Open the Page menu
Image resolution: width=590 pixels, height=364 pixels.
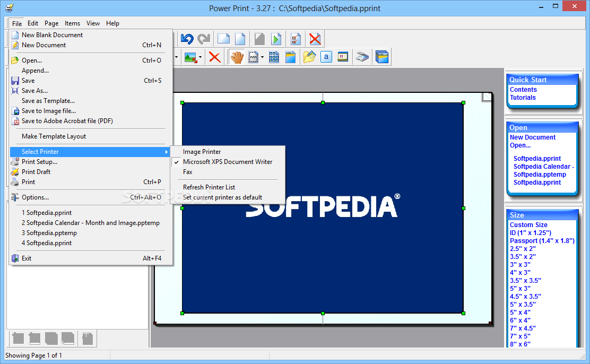[x=51, y=23]
